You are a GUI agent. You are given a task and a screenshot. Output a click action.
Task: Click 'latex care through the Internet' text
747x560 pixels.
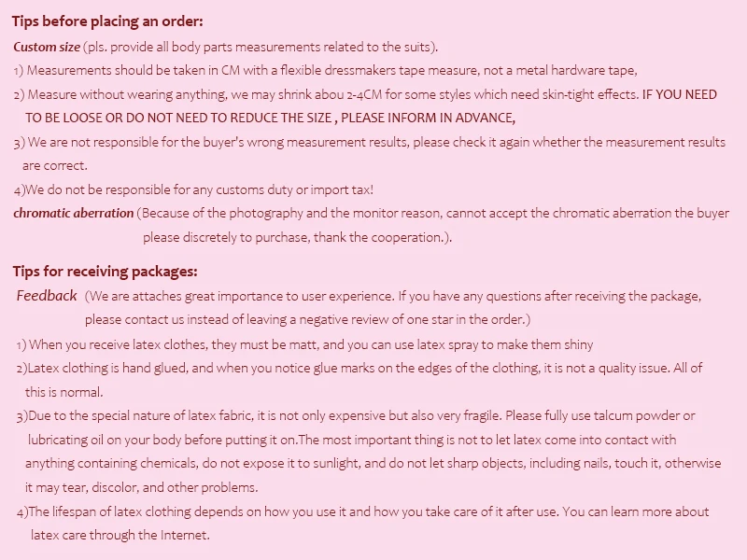(120, 535)
